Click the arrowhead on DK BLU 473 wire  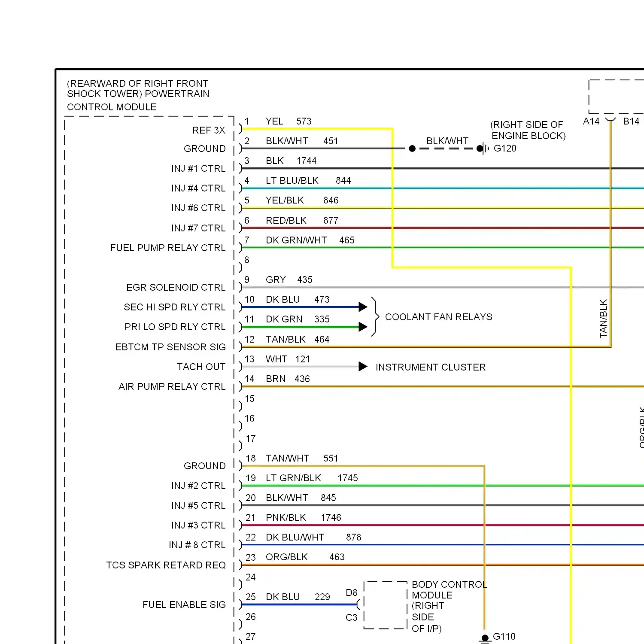[x=363, y=307]
